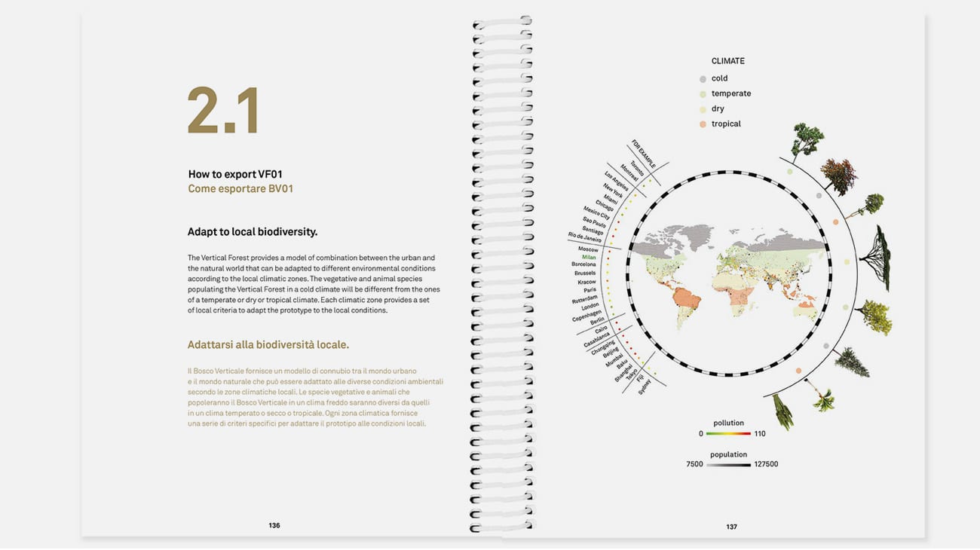Select Mexico City in the city list

point(596,213)
